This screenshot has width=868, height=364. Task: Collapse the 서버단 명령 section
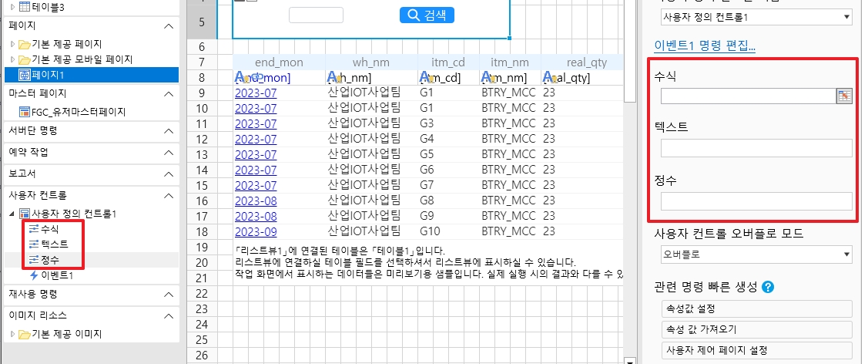point(169,131)
